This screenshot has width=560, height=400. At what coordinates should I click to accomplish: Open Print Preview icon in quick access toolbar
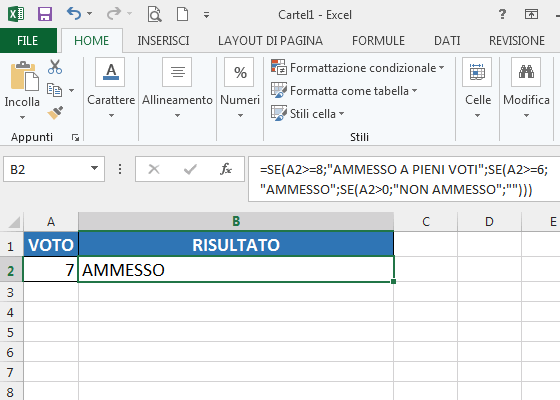tap(155, 15)
